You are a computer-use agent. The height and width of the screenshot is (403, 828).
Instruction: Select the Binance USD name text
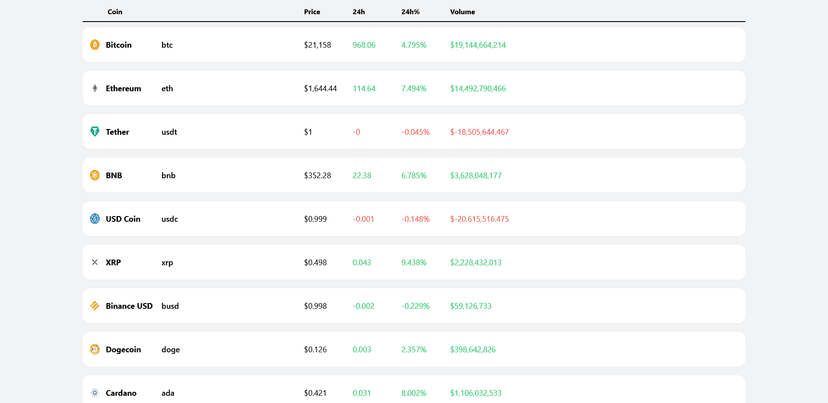click(129, 306)
